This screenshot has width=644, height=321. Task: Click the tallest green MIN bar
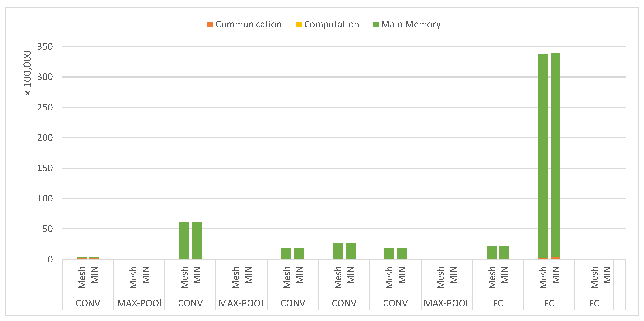point(555,155)
